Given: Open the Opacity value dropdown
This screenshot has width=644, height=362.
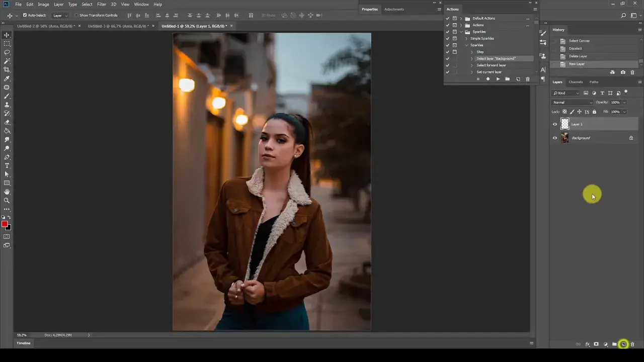Looking at the screenshot, I should [x=624, y=102].
